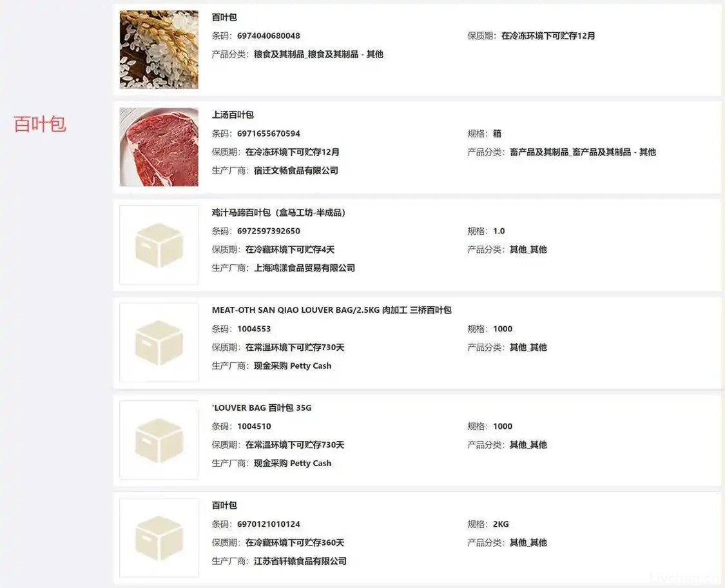Select the box icon of 'LOUVER BAG 百叶包 35G
The image size is (725, 588).
click(x=159, y=440)
